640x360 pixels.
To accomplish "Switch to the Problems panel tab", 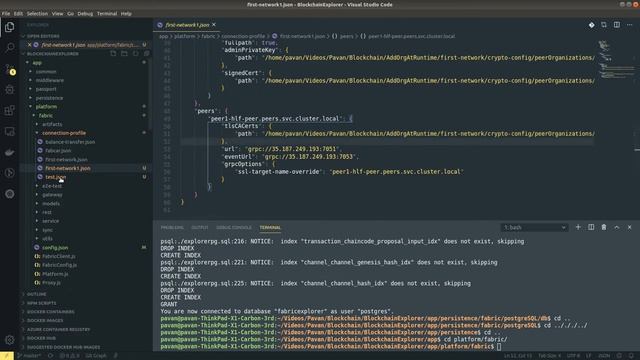I will click(x=172, y=227).
